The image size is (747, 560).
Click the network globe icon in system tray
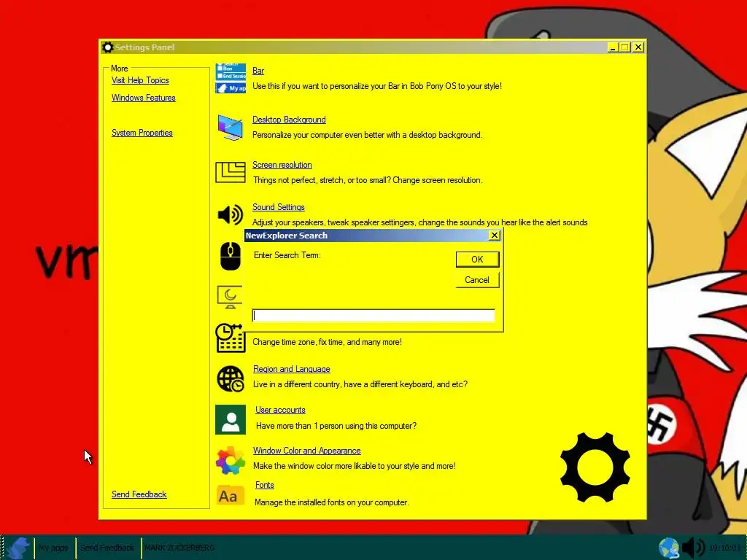[x=669, y=548]
